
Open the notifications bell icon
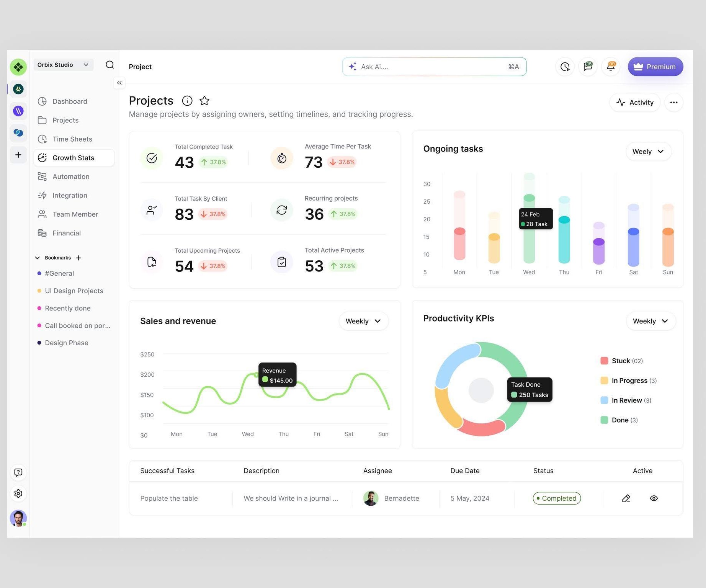tap(610, 67)
